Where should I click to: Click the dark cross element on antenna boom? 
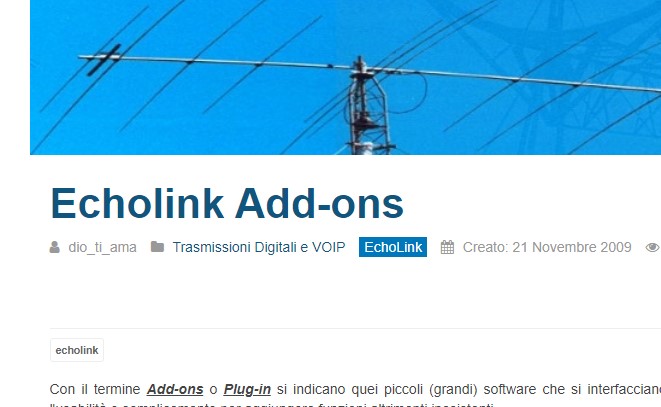[x=104, y=59]
